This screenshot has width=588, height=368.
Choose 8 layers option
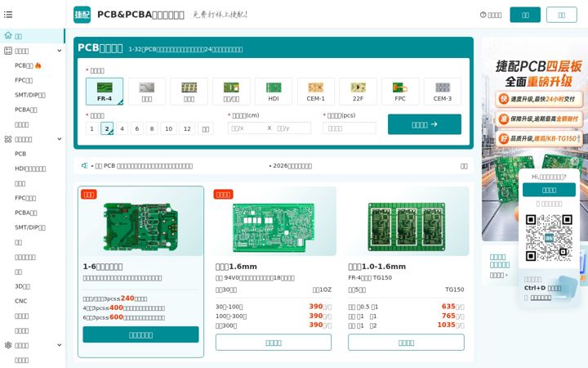[152, 128]
